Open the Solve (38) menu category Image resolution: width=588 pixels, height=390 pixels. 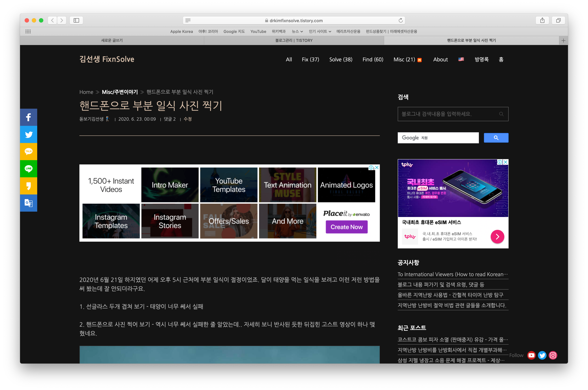coord(341,60)
